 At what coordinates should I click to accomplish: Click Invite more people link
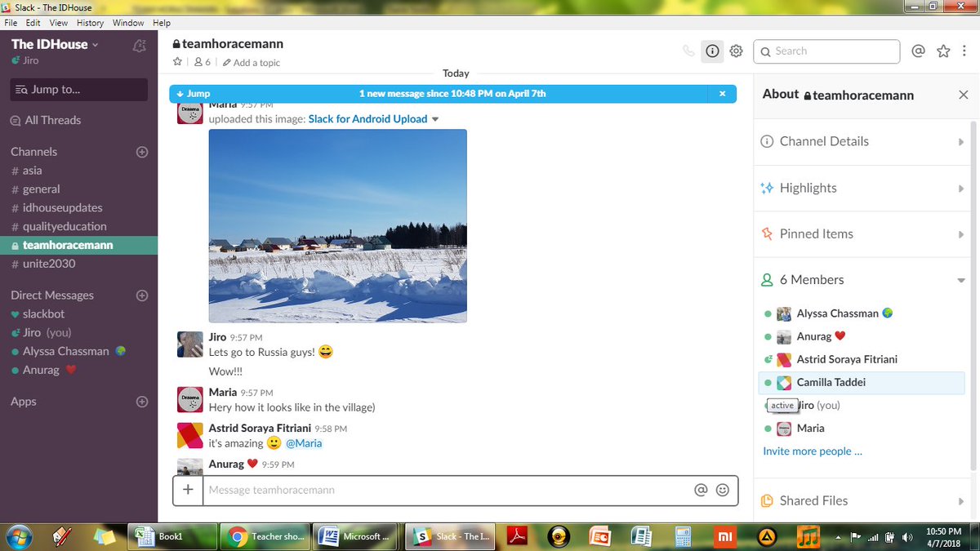[x=813, y=451]
